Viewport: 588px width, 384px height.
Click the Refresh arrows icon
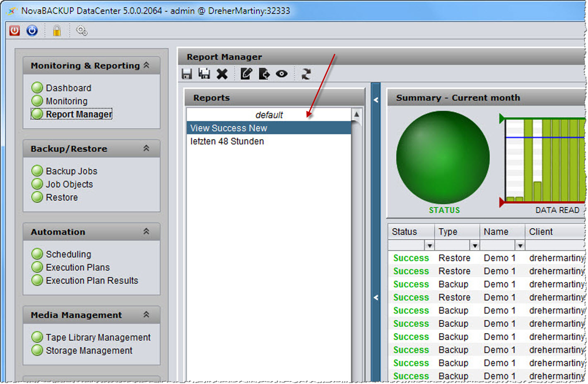click(306, 74)
